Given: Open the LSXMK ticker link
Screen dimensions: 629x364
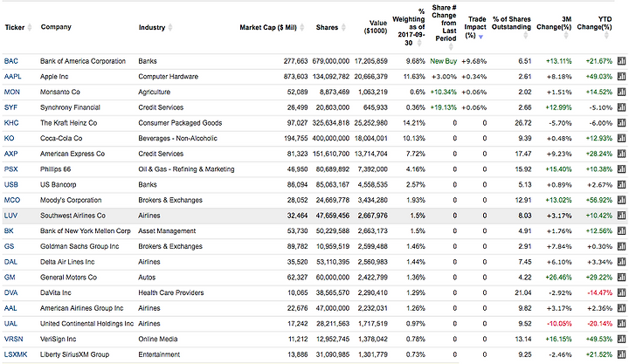Looking at the screenshot, I should coord(16,354).
